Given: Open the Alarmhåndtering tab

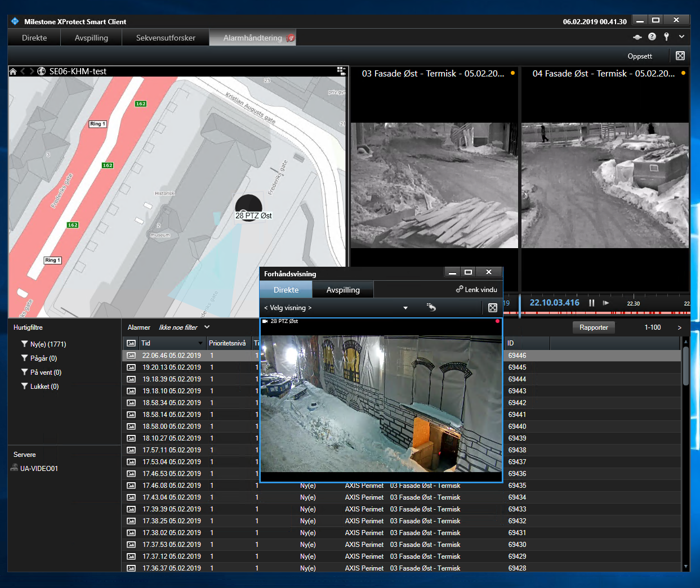Looking at the screenshot, I should coord(253,38).
